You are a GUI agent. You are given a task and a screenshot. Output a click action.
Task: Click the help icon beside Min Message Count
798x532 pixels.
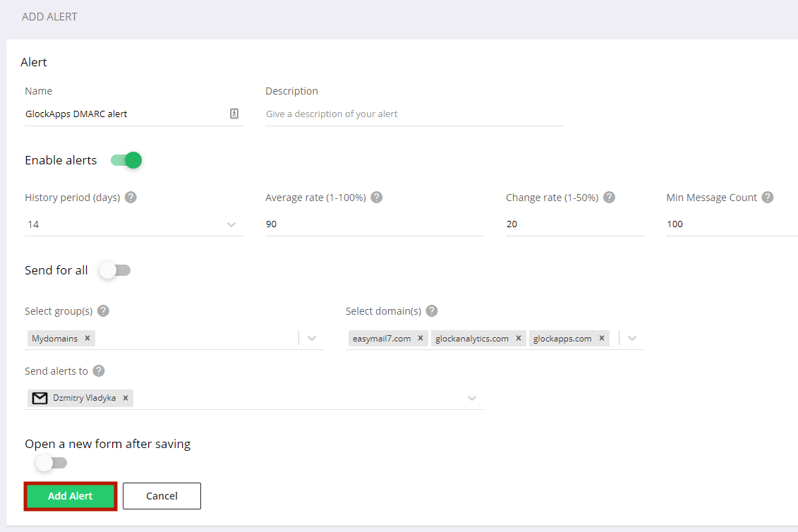767,198
